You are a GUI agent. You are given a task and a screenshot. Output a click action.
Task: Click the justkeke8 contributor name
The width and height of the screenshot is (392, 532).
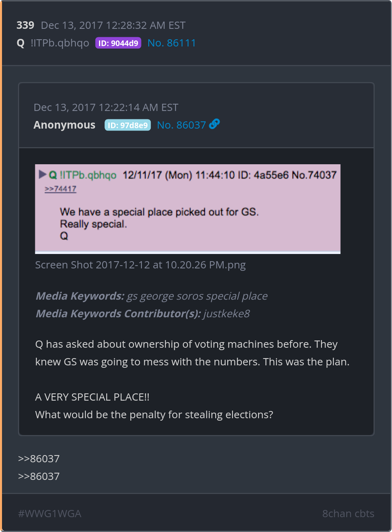(226, 313)
